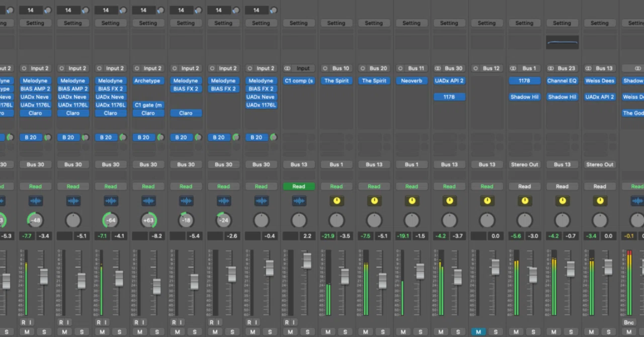This screenshot has height=337, width=644.
Task: Solo the strip with Bus 12 input
Action: [496, 332]
